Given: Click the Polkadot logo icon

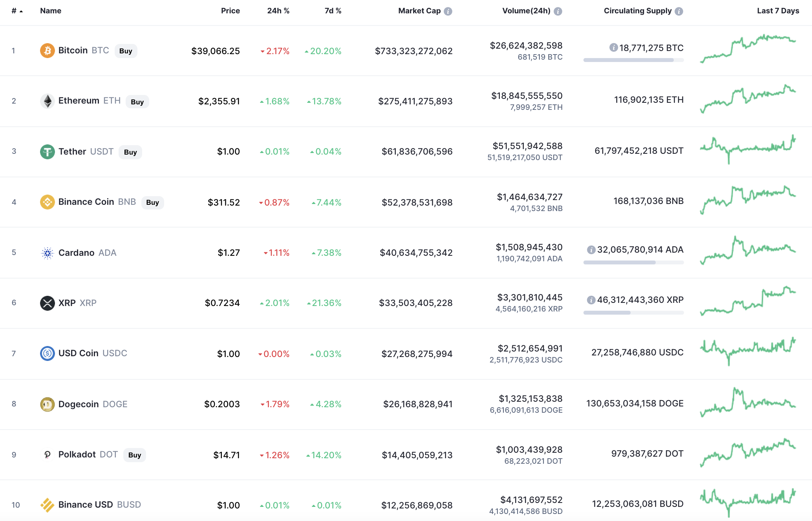Looking at the screenshot, I should pyautogui.click(x=47, y=455).
